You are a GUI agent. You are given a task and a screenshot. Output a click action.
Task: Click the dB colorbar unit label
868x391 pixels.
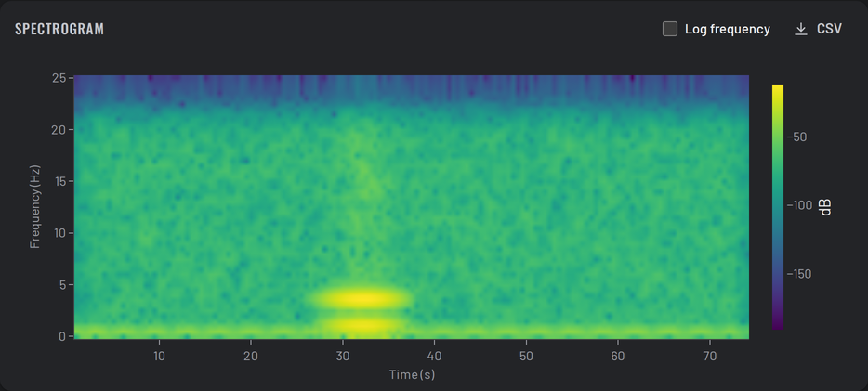(x=826, y=207)
